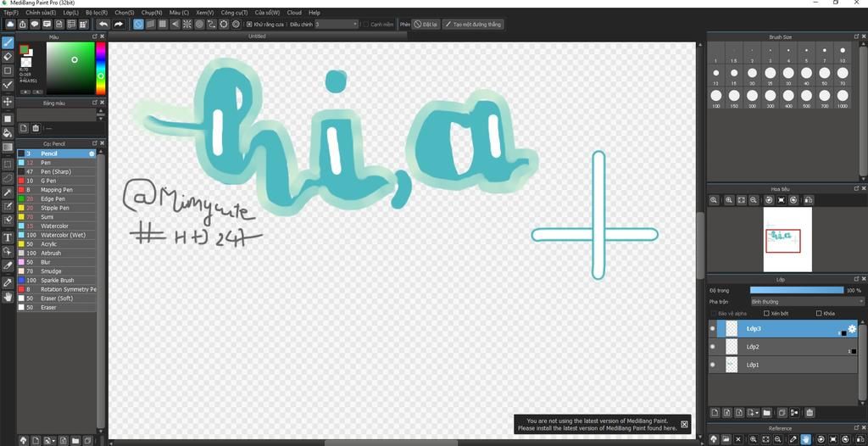Screen dimensions: 868x446
Task: Hide the Lớp3 layer
Action: [712, 328]
